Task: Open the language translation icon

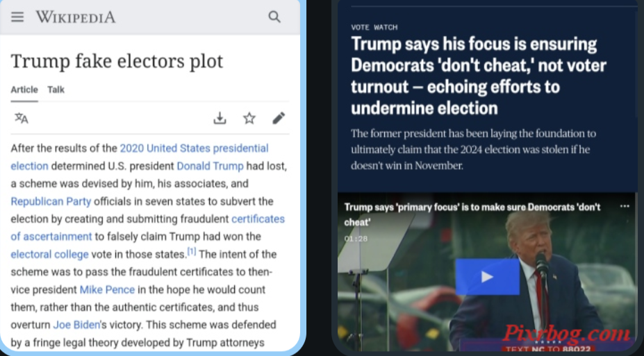Action: [x=22, y=118]
